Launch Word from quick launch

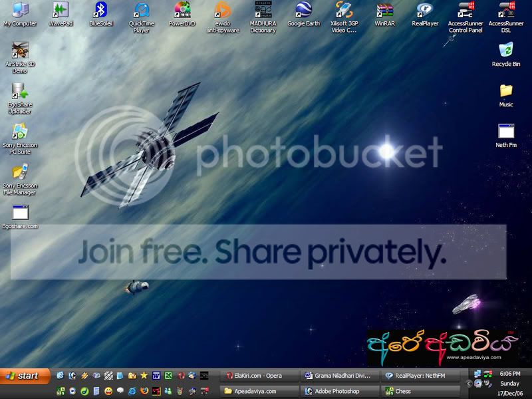click(x=156, y=375)
